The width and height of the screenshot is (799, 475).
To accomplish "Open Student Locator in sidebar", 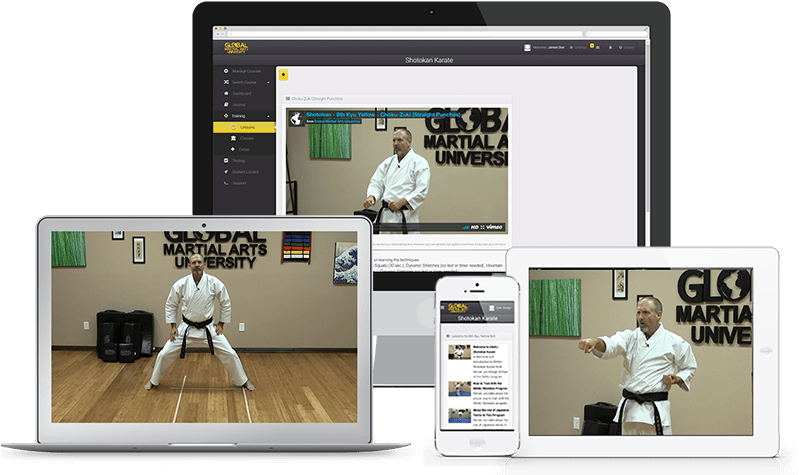I will click(x=244, y=172).
